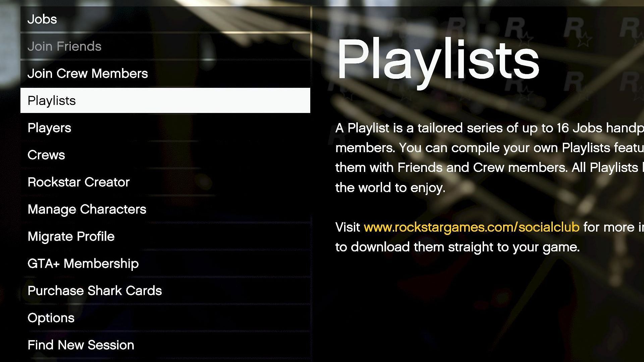Image resolution: width=644 pixels, height=362 pixels.
Task: Navigate to Crews section
Action: coord(46,155)
